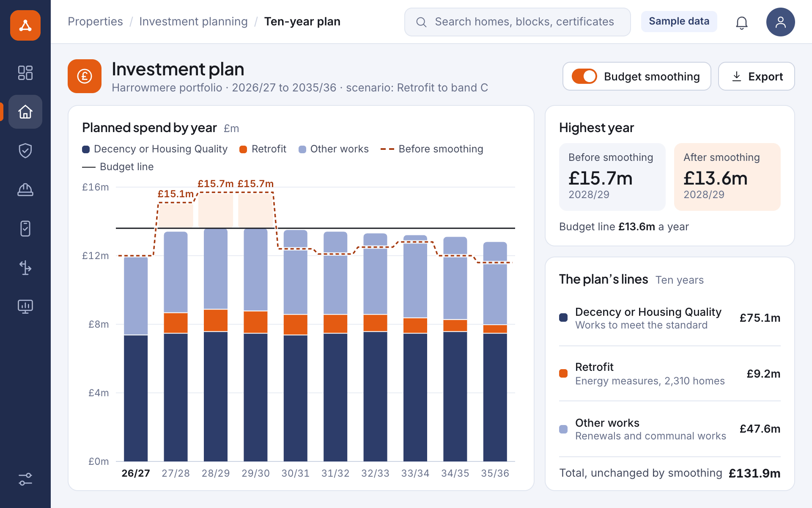Click the £47.6m Other works total
The width and height of the screenshot is (812, 508).
point(760,429)
